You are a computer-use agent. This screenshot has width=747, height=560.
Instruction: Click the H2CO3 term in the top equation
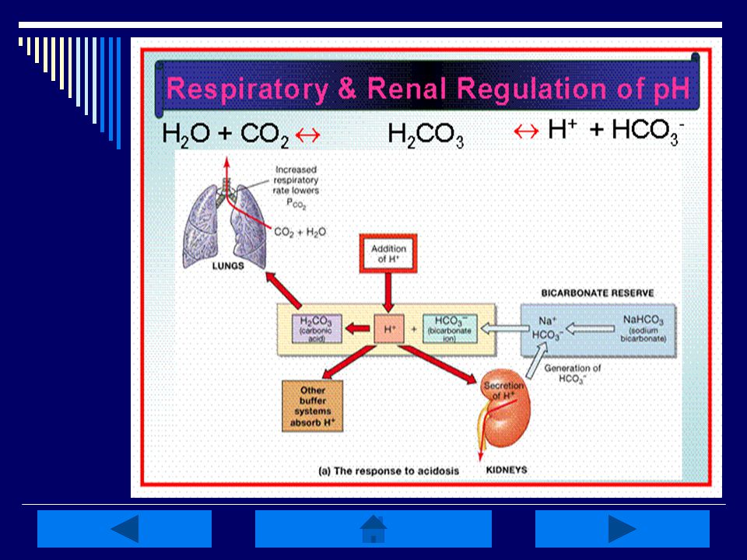pyautogui.click(x=426, y=135)
